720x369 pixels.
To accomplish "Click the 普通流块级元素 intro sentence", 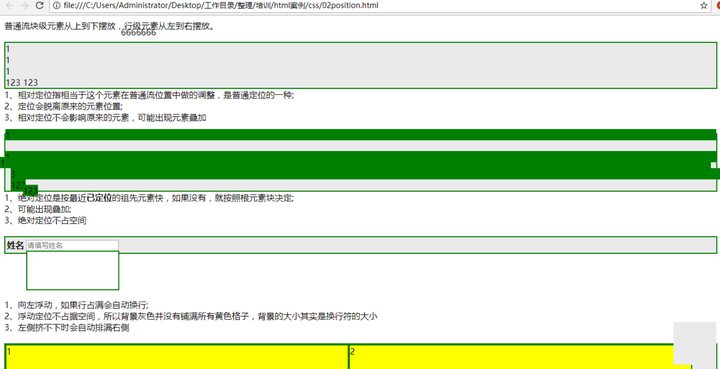I will pyautogui.click(x=110, y=26).
